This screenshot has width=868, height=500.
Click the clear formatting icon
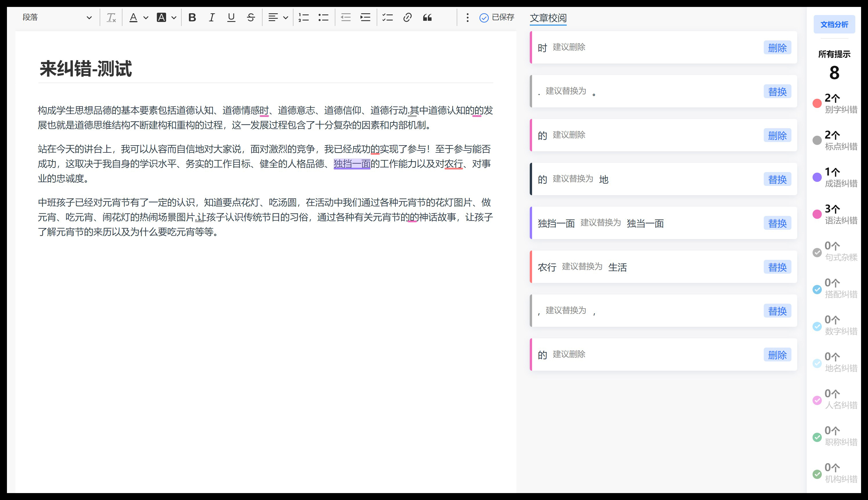(111, 18)
